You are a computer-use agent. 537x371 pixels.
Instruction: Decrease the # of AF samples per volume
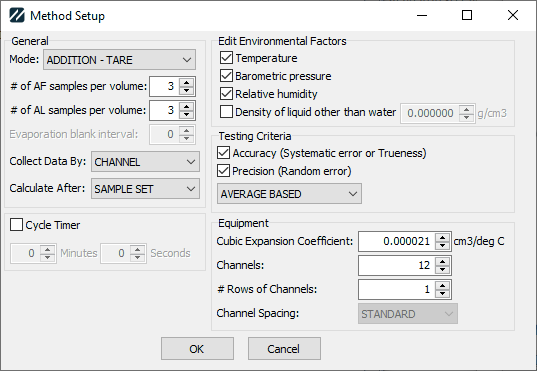coord(186,90)
